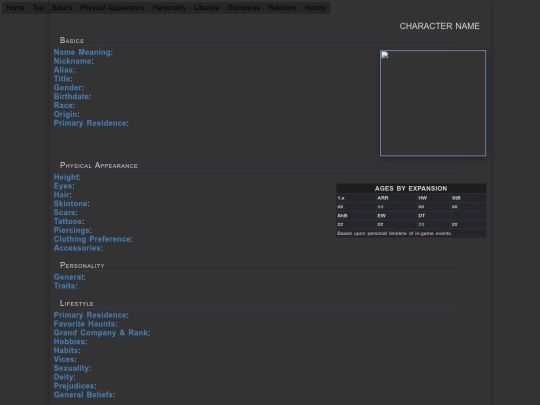Click the Name Meaning label
The image size is (540, 405).
pyautogui.click(x=82, y=52)
